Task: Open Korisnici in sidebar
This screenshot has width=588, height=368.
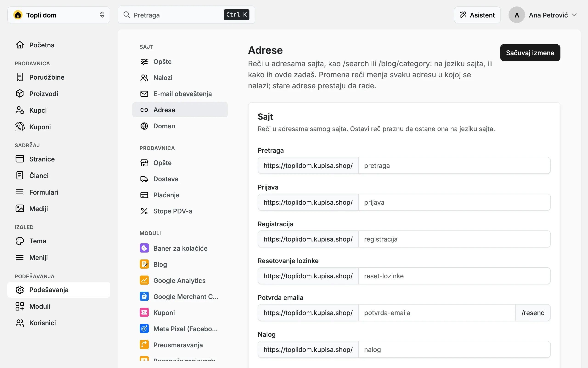Action: tap(59, 322)
